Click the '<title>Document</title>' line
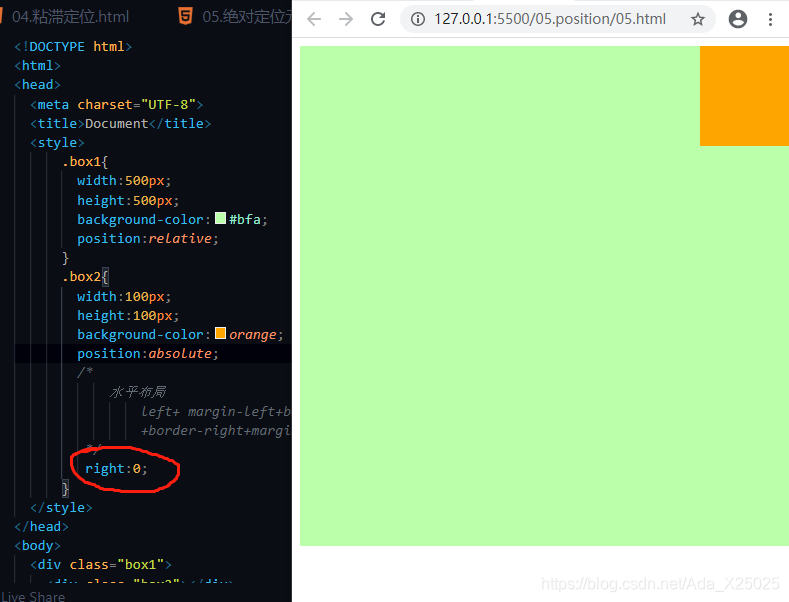The image size is (789, 602). point(120,123)
